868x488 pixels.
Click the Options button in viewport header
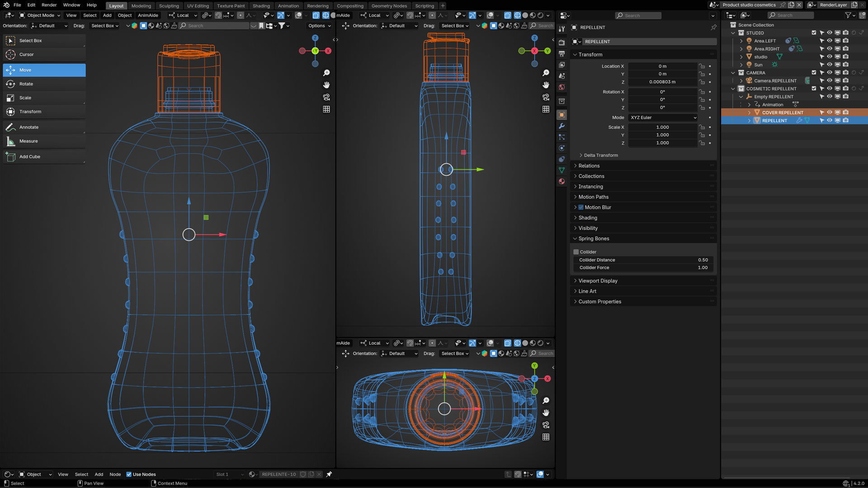(x=319, y=26)
